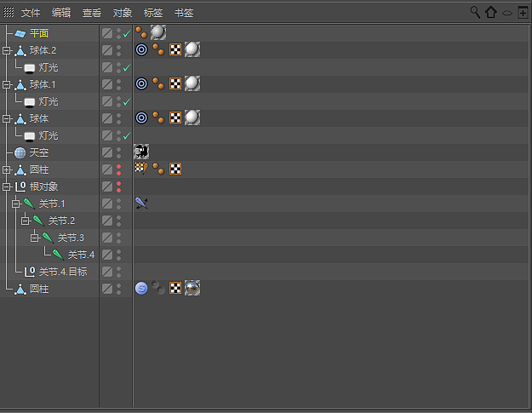Toggle visibility dots on 关节.4

pyautogui.click(x=119, y=255)
